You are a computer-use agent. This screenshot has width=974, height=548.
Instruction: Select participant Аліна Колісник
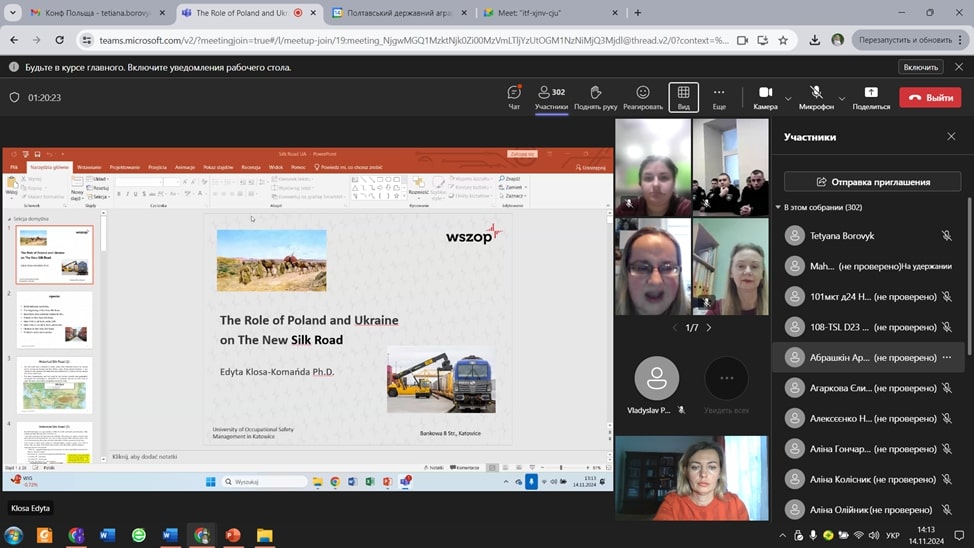click(x=869, y=479)
